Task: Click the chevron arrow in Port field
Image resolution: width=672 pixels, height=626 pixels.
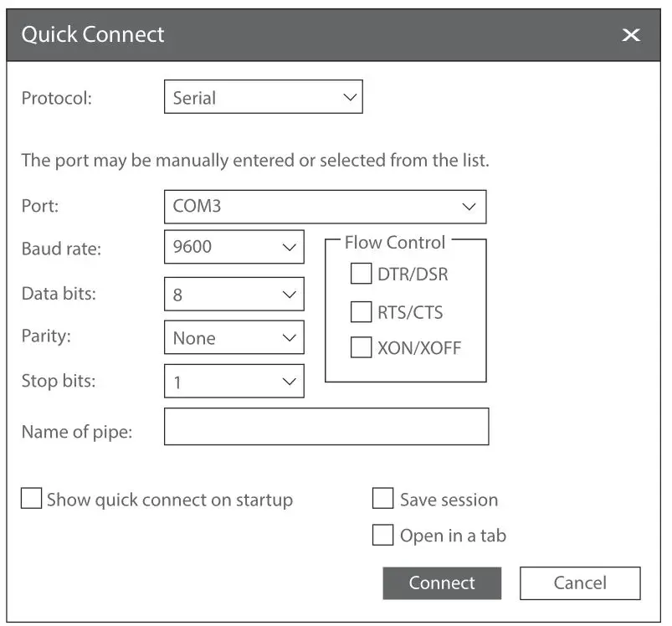Action: [x=469, y=206]
